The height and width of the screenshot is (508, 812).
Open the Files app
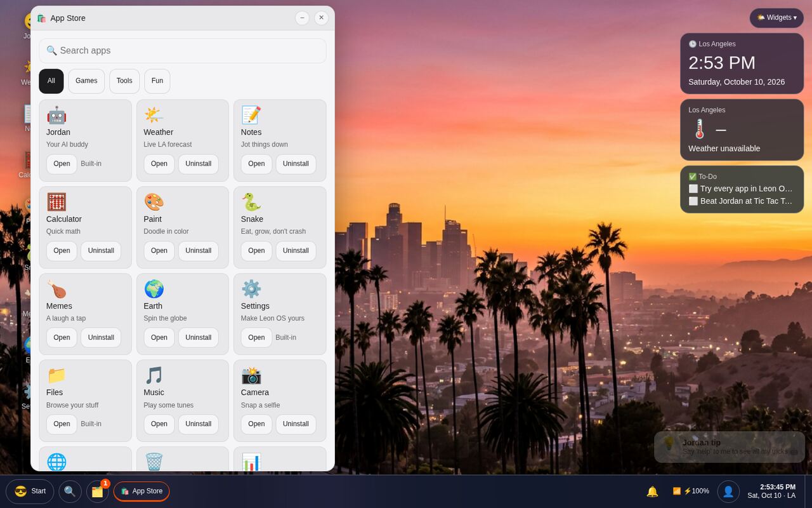62,424
